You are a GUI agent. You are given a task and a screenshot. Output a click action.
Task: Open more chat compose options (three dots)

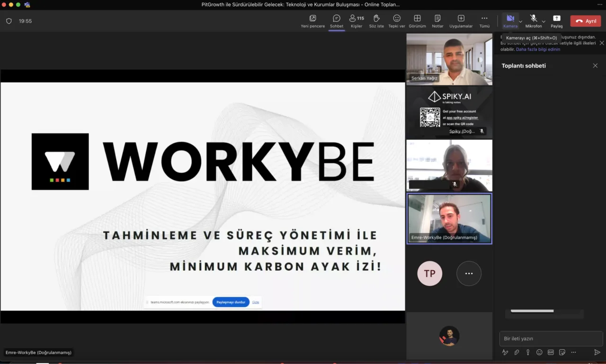click(x=573, y=352)
